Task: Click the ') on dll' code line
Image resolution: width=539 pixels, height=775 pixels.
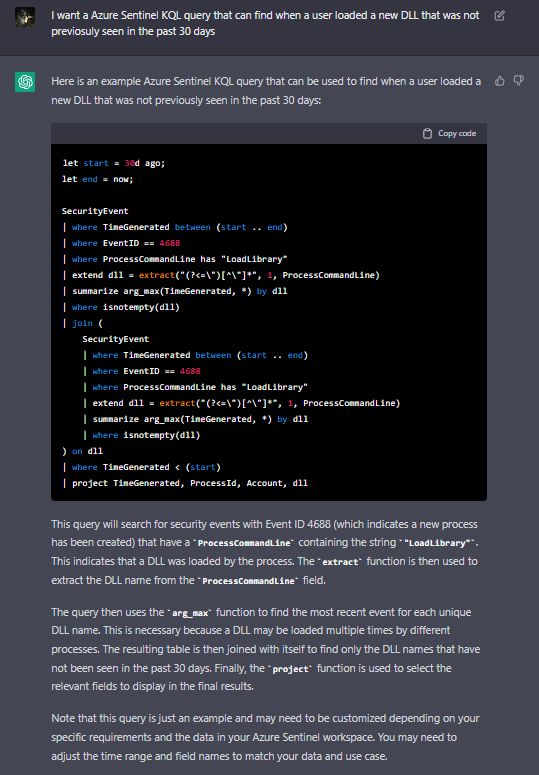Action: (83, 451)
